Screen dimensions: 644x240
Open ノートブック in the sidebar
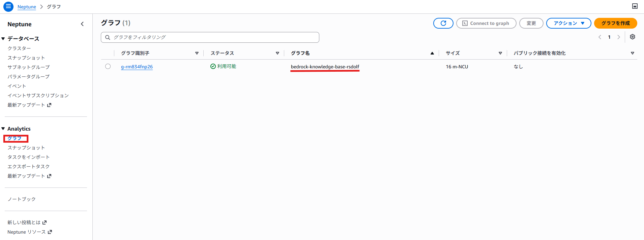[x=22, y=199]
